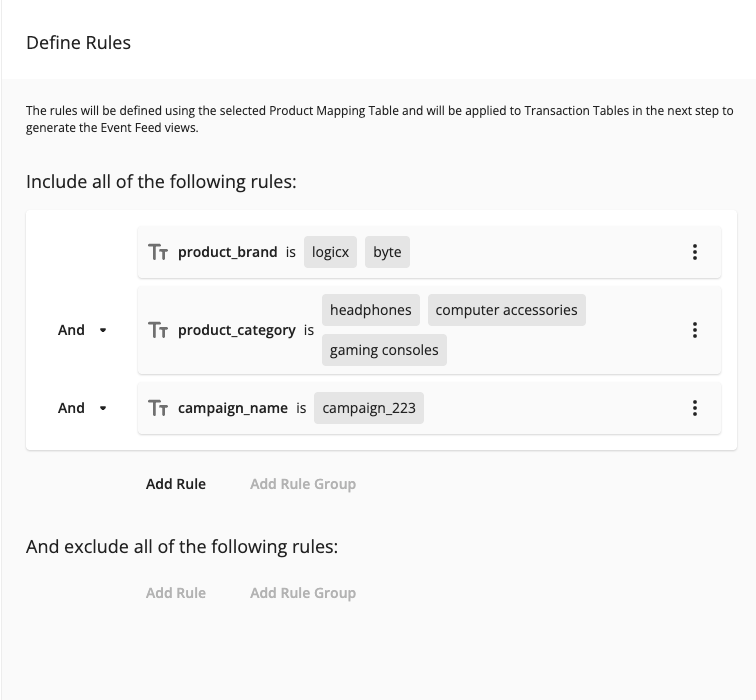
Task: Open the campaign_name rule kebab menu
Action: tap(695, 408)
